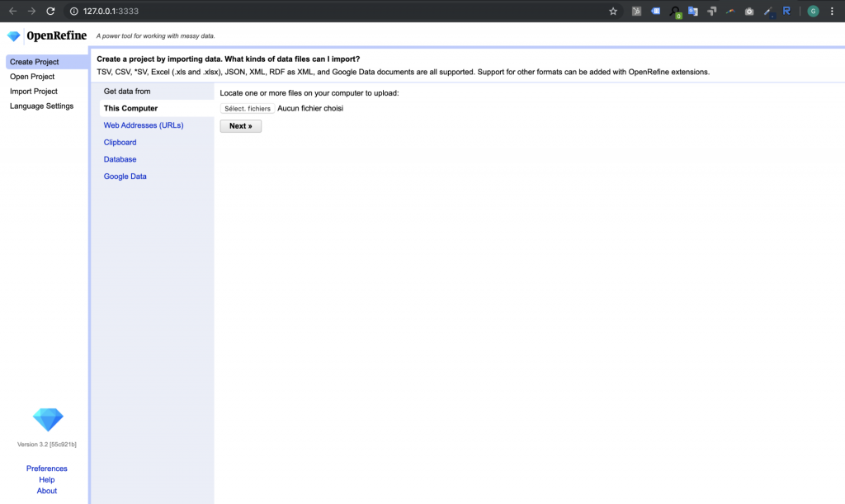The height and width of the screenshot is (504, 845).
Task: Open Chrome's three-dot menu
Action: pyautogui.click(x=832, y=12)
